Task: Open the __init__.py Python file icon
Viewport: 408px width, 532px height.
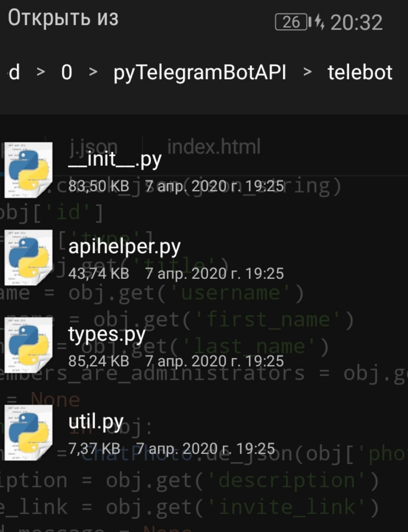Action: (x=28, y=170)
